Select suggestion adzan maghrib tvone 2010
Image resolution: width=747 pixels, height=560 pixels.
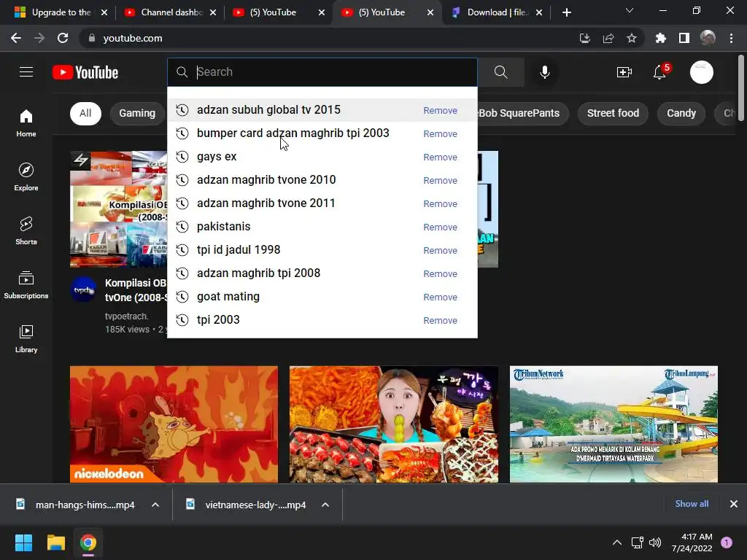(x=322, y=180)
